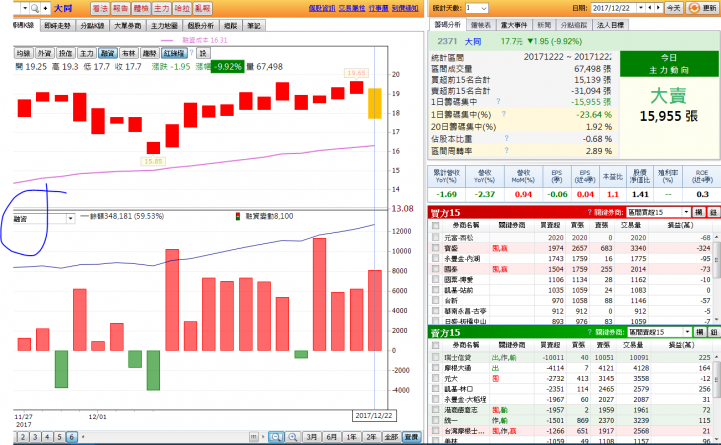Screen dimensions: 721x445
Task: Tick the checkbox for 永豐金-大稻埕
Action: click(435, 399)
